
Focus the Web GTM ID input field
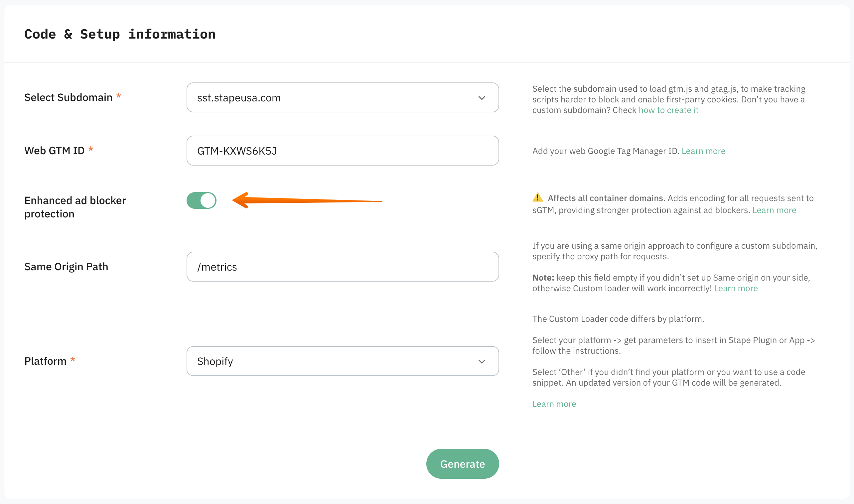(343, 151)
